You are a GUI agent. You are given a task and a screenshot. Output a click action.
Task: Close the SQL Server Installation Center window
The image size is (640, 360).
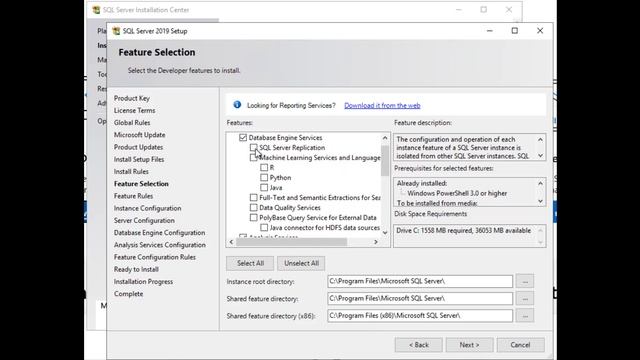pos(509,10)
